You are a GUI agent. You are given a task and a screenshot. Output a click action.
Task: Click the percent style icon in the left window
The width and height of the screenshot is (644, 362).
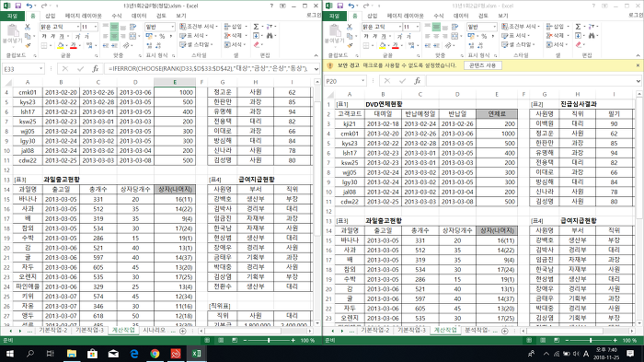(162, 36)
